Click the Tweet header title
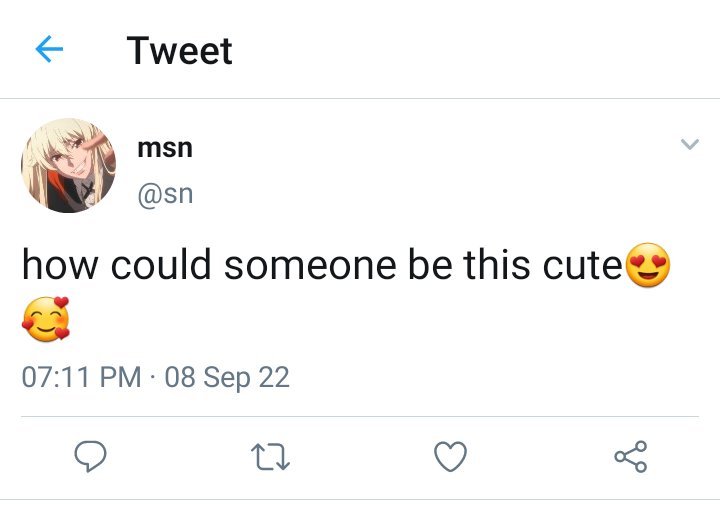The height and width of the screenshot is (511, 720). (x=180, y=50)
